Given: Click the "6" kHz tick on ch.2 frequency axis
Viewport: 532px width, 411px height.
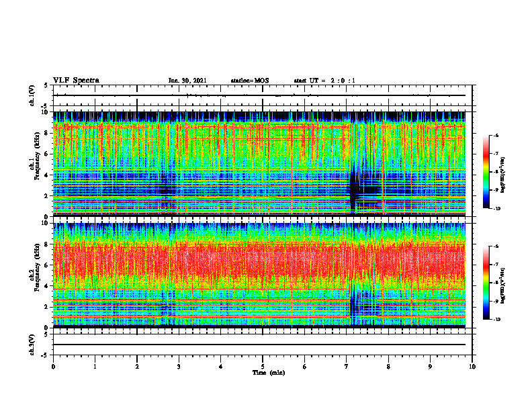Looking at the screenshot, I should 47,265.
